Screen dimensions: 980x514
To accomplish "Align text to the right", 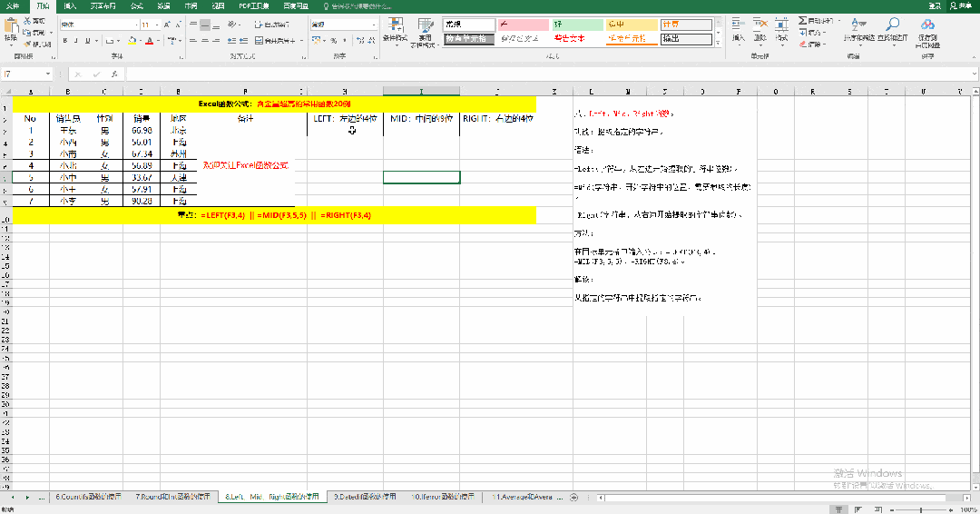I will coord(216,41).
